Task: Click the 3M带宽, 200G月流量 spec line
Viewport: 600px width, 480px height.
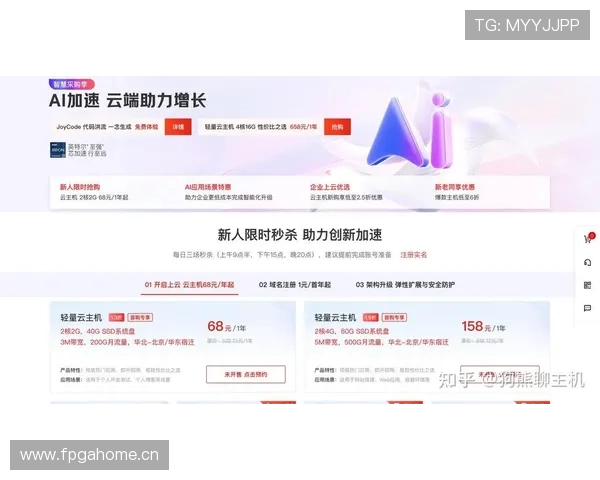Action: click(127, 342)
